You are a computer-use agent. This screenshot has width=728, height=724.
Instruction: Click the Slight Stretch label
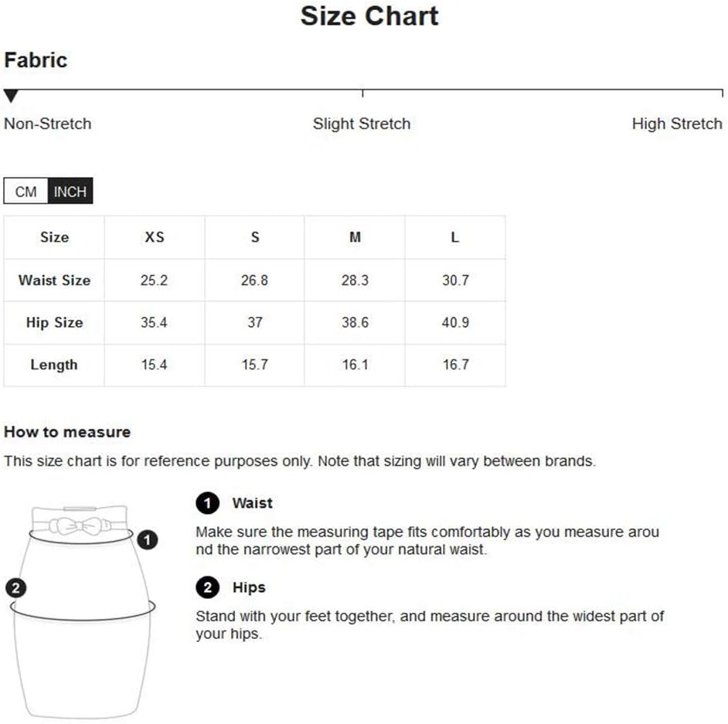click(361, 124)
